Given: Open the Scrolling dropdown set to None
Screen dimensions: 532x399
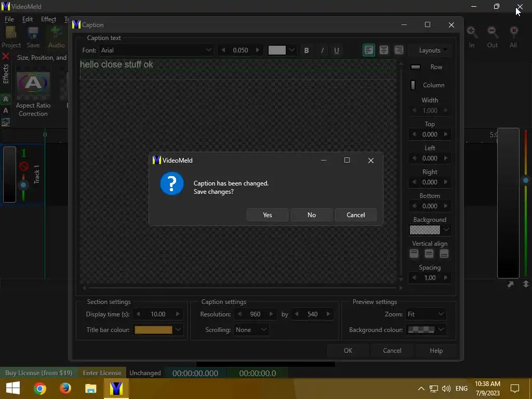Looking at the screenshot, I should click(251, 330).
